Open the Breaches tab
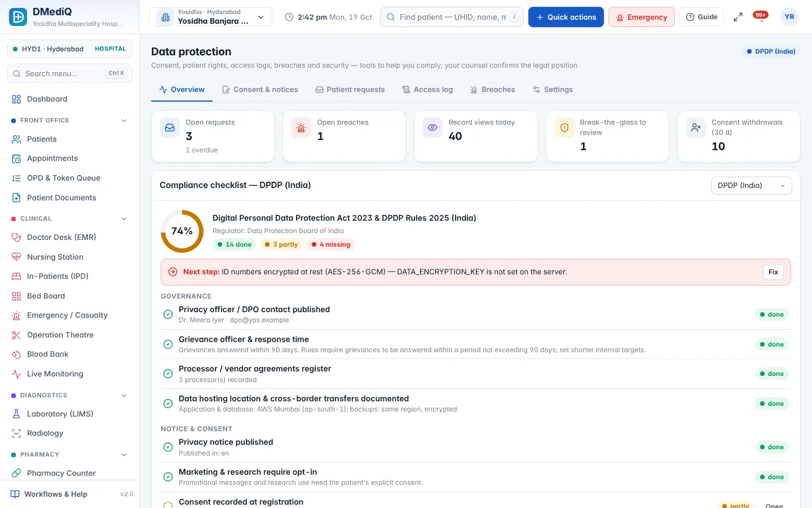The height and width of the screenshot is (508, 812). click(493, 90)
